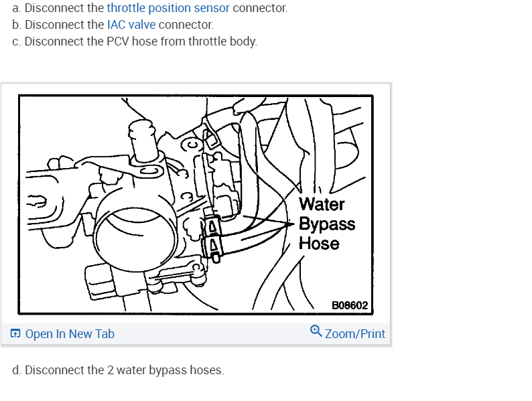Click the 'Open In New Tab' text
The width and height of the screenshot is (532, 401).
70,334
